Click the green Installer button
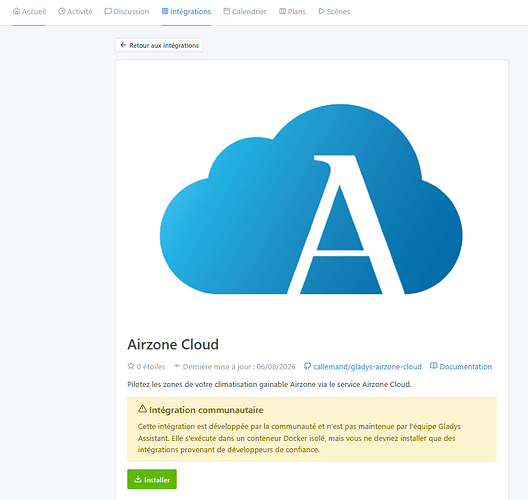The width and height of the screenshot is (528, 500). tap(152, 479)
